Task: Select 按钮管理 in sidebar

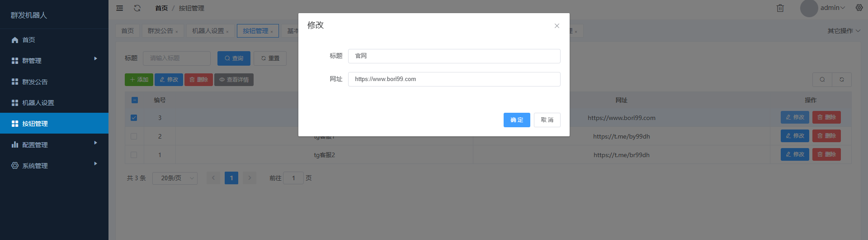Action: point(54,123)
